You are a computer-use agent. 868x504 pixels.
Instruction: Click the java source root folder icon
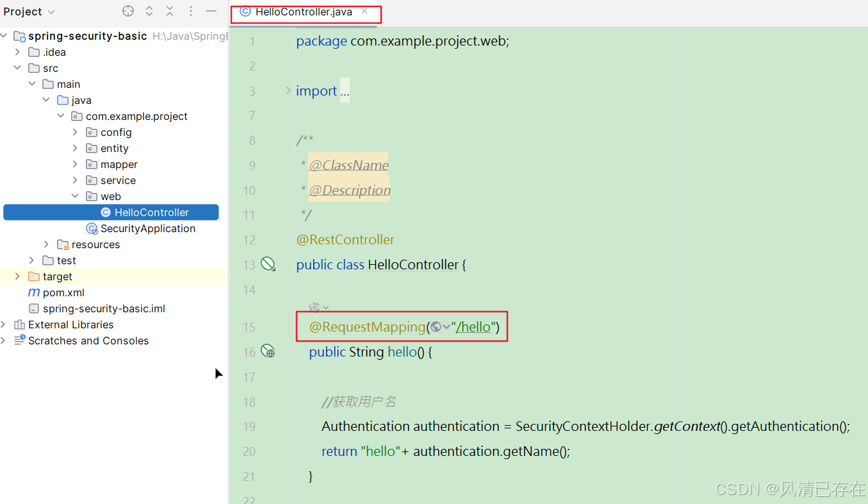point(63,100)
